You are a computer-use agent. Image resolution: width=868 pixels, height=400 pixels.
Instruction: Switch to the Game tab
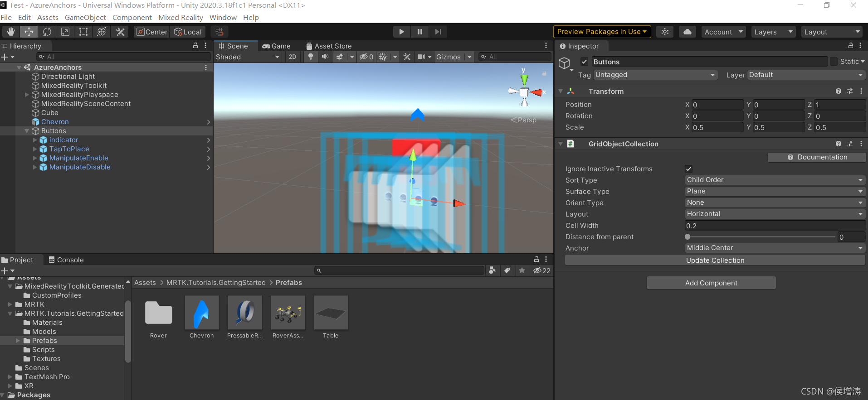[x=277, y=46]
